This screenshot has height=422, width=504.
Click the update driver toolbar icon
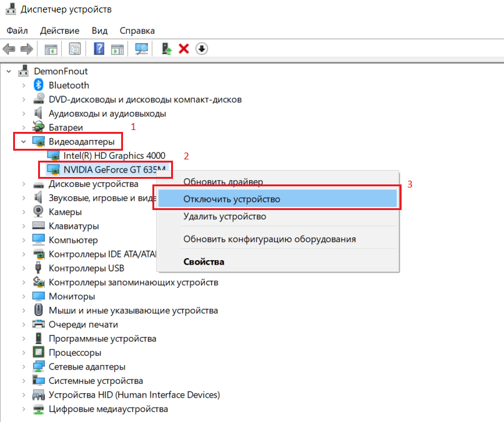pos(167,49)
